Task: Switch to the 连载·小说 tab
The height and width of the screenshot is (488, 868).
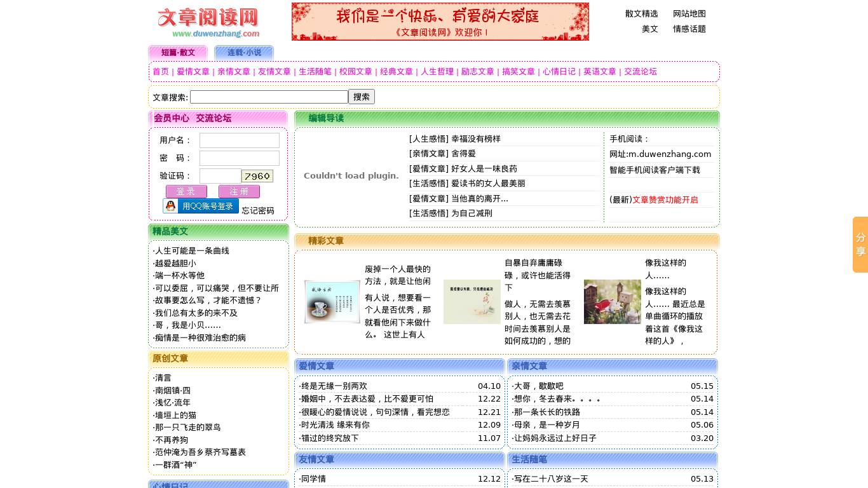Action: (244, 53)
